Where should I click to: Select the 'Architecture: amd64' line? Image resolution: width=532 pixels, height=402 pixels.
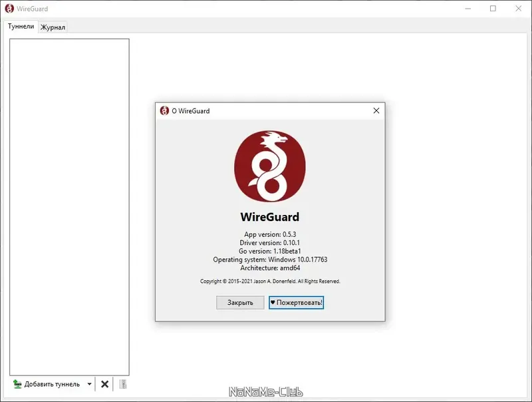pyautogui.click(x=270, y=268)
